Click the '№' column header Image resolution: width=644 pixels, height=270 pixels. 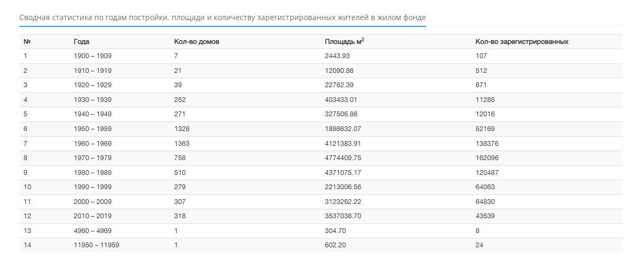point(27,42)
